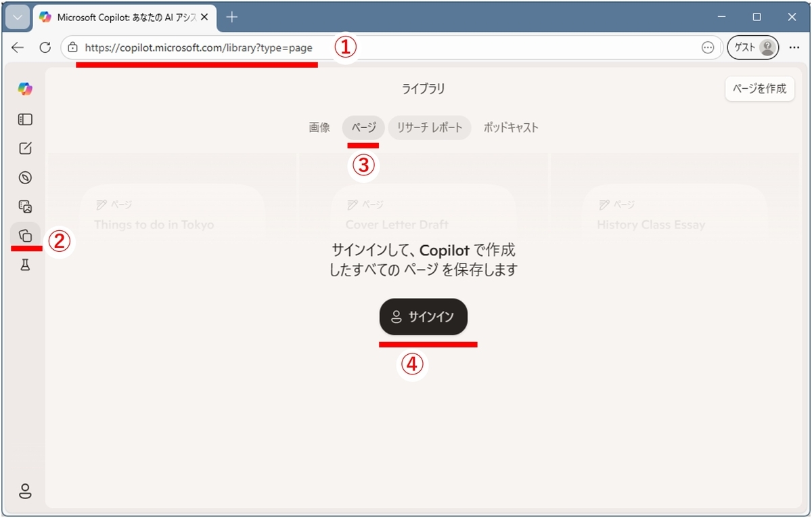The image size is (812, 518).
Task: Click the ライブラリ heading text
Action: coord(424,89)
